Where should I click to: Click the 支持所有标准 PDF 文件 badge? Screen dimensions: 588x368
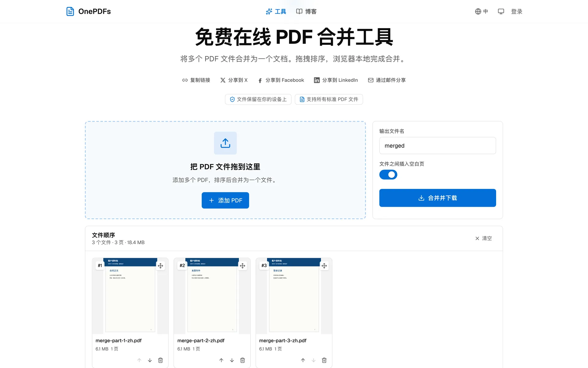click(x=329, y=99)
